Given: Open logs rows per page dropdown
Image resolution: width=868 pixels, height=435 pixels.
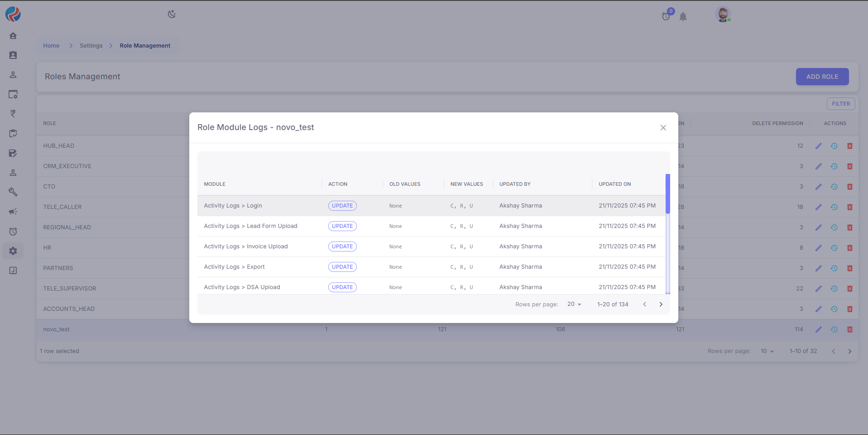Looking at the screenshot, I should click(x=574, y=304).
